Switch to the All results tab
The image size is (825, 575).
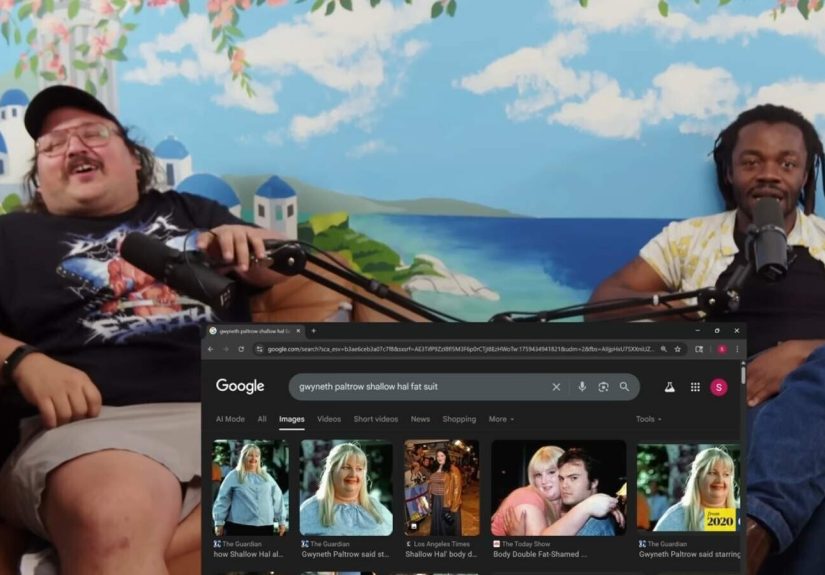click(x=262, y=419)
